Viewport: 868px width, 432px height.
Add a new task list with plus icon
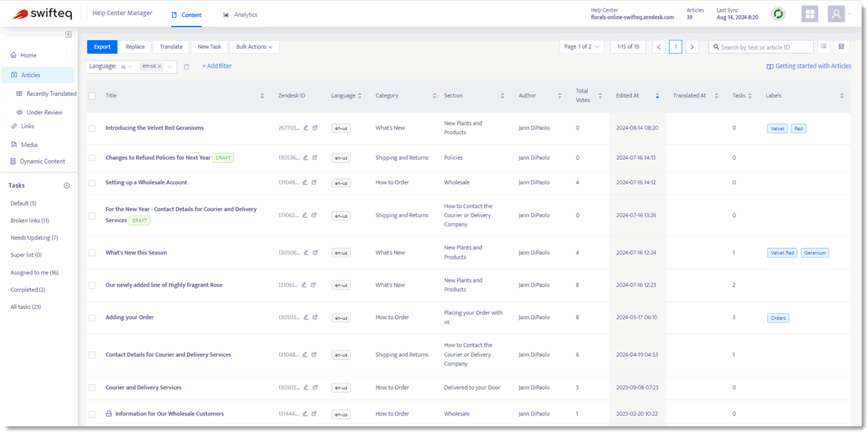coord(67,186)
